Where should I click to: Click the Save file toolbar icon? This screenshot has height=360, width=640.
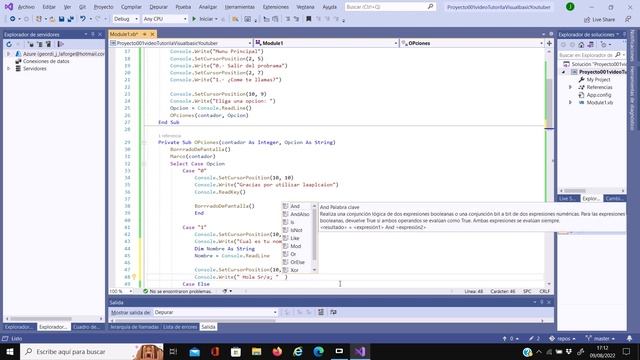click(62, 19)
